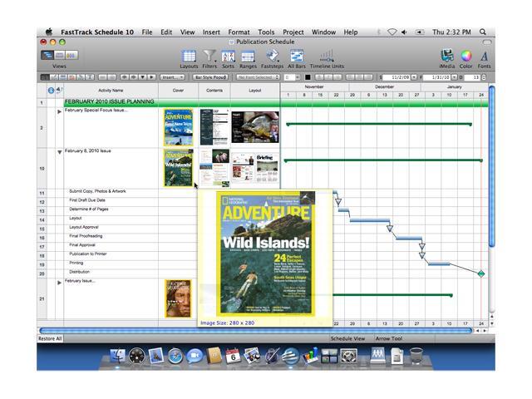532x399 pixels.
Task: Open the Format menu
Action: [239, 32]
